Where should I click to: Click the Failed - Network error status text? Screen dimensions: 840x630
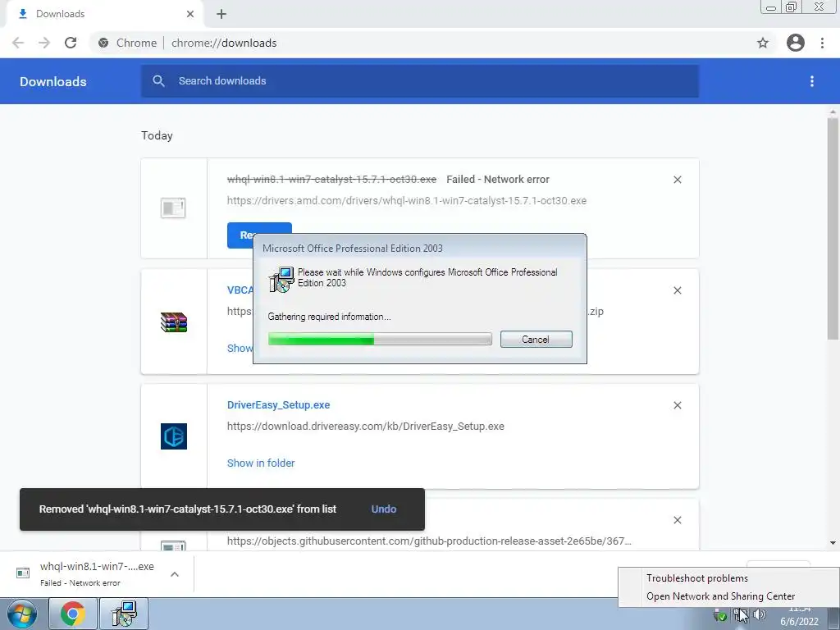tap(498, 180)
